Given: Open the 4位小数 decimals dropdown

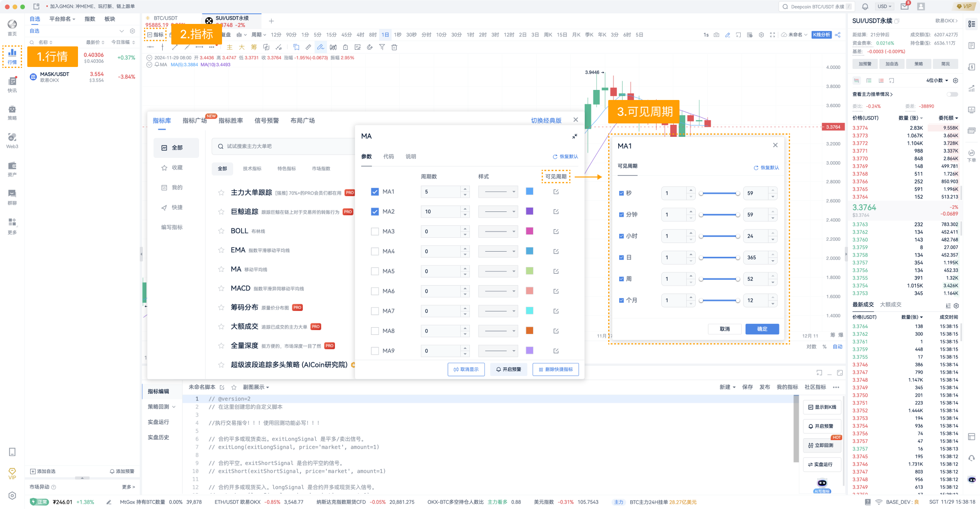Looking at the screenshot, I should click(937, 80).
